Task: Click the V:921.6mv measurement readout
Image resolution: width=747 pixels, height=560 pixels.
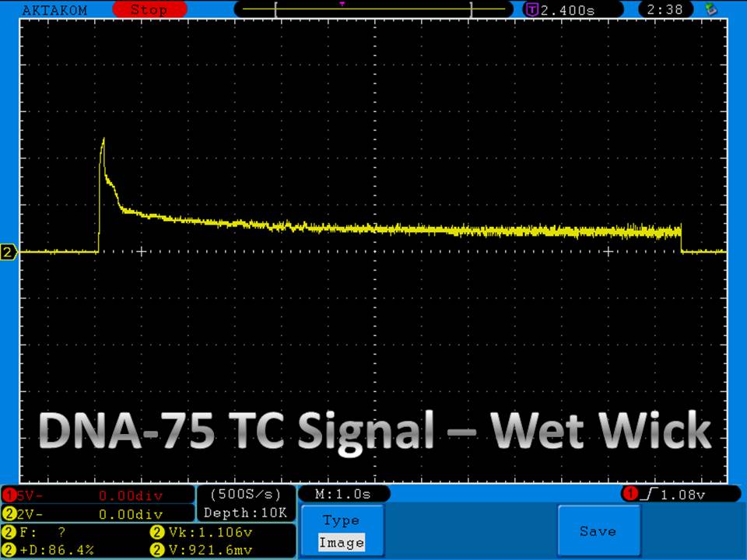Action: coord(204,550)
